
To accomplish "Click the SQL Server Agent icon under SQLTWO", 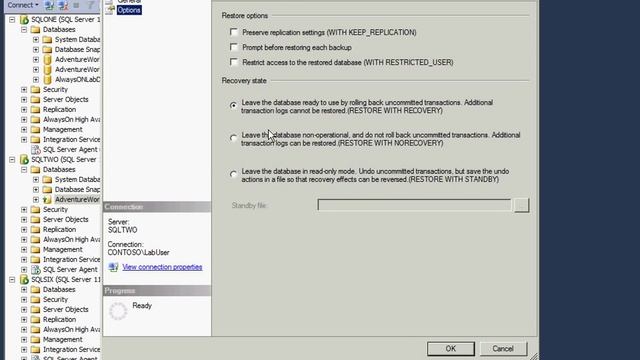I will (36, 270).
